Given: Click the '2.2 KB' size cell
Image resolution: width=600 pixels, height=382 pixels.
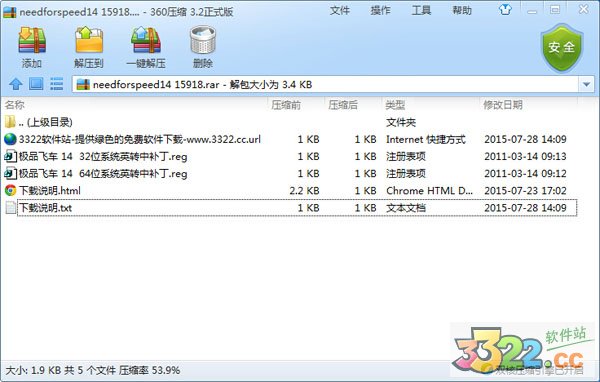Looking at the screenshot, I should coord(304,191).
